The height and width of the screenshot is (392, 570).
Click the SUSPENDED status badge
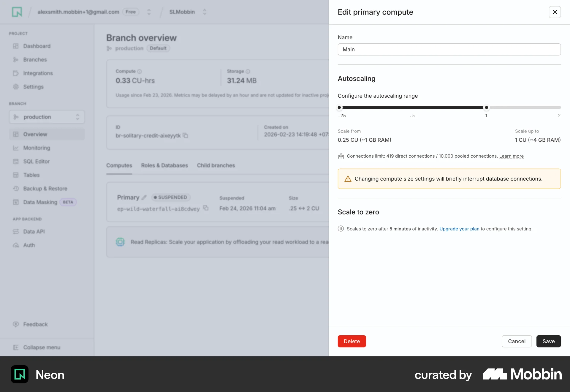click(171, 197)
